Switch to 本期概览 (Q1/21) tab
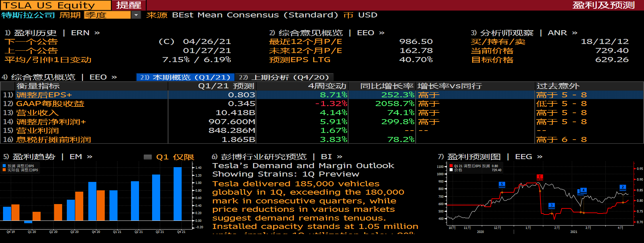Viewport: 644px width, 243px height. click(x=185, y=77)
